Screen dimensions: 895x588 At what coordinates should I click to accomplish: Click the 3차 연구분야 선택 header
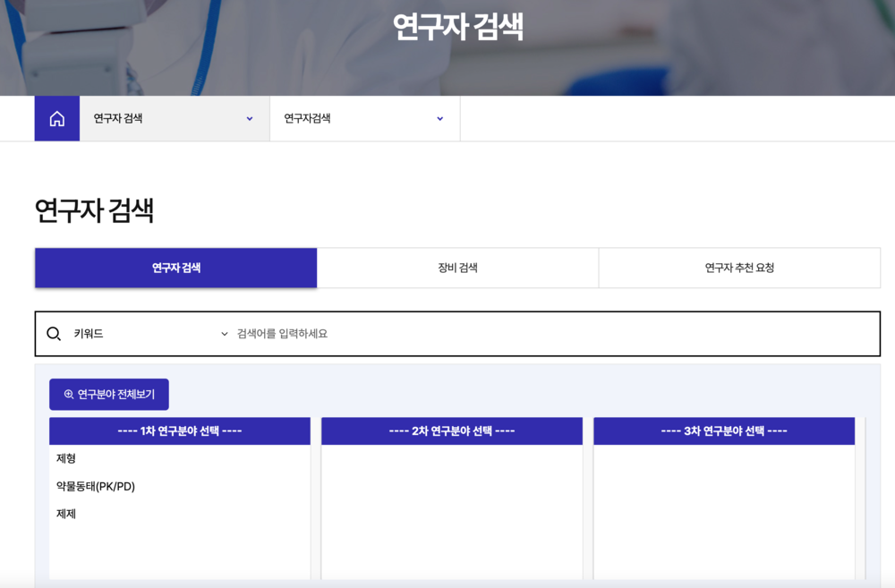724,430
